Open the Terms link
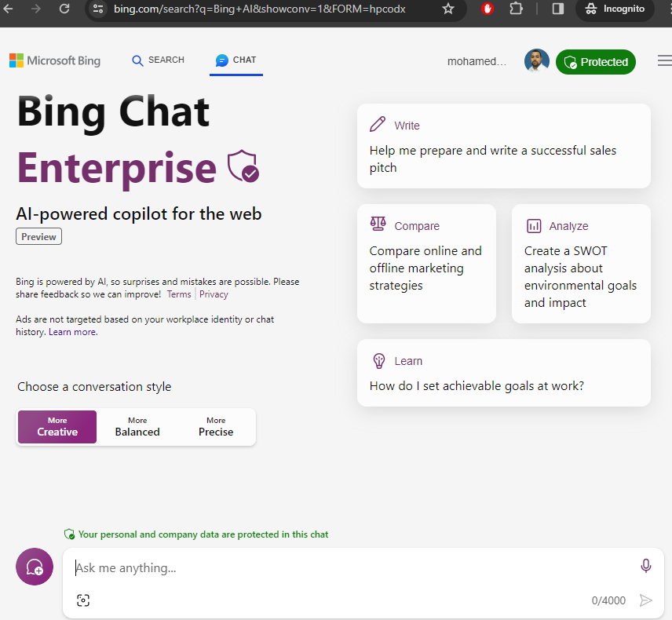The image size is (672, 620). coord(179,294)
